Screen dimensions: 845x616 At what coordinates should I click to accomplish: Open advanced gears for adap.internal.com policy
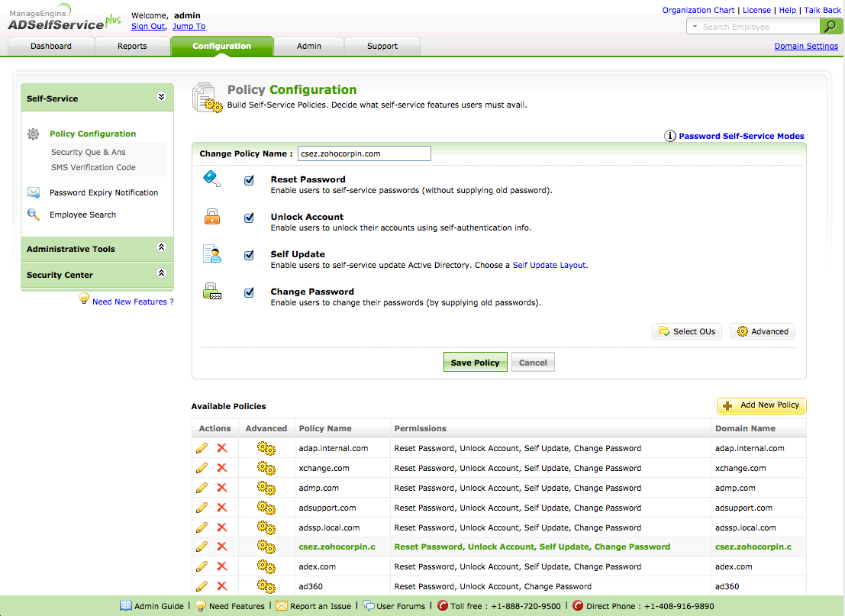pyautogui.click(x=266, y=448)
